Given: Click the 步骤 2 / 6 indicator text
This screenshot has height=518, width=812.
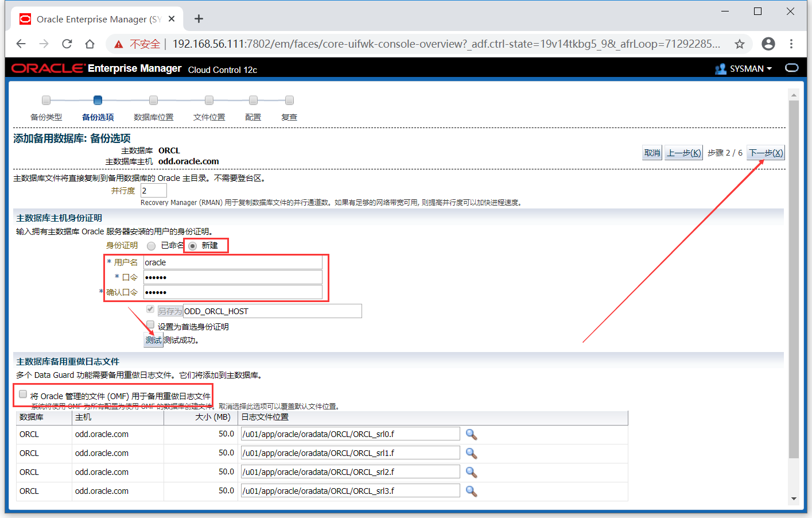Looking at the screenshot, I should click(x=725, y=153).
